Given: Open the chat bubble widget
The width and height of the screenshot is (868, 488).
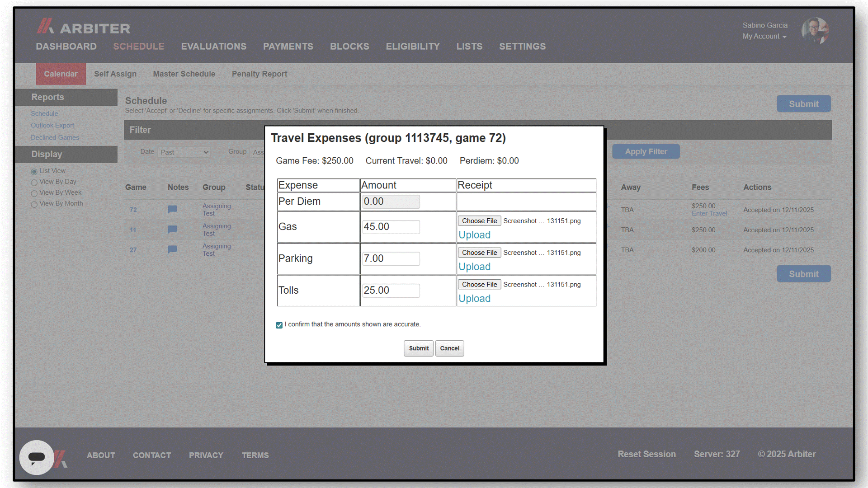Looking at the screenshot, I should 36,457.
